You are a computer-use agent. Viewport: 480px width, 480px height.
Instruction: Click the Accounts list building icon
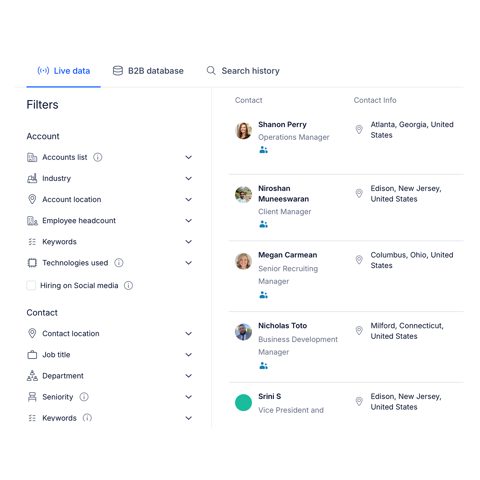point(32,157)
